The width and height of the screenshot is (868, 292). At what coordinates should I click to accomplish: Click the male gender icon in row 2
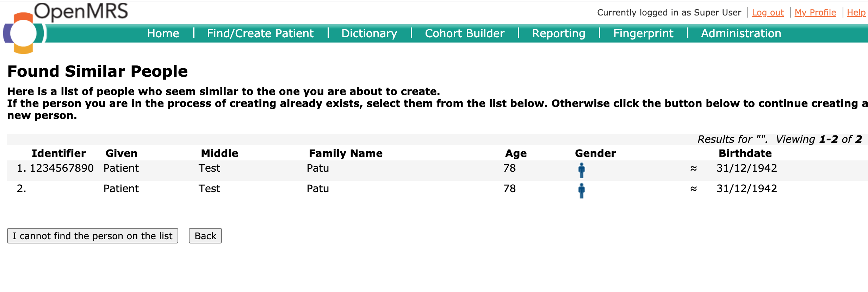tap(581, 191)
